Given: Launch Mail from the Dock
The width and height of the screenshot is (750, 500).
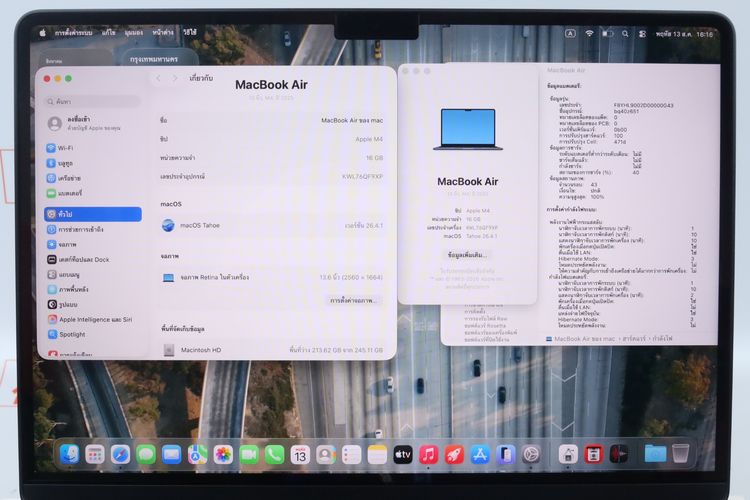Looking at the screenshot, I should tap(171, 454).
